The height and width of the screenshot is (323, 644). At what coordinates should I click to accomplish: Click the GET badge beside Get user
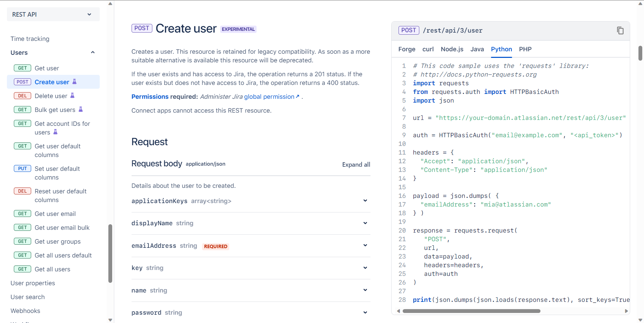(x=23, y=68)
